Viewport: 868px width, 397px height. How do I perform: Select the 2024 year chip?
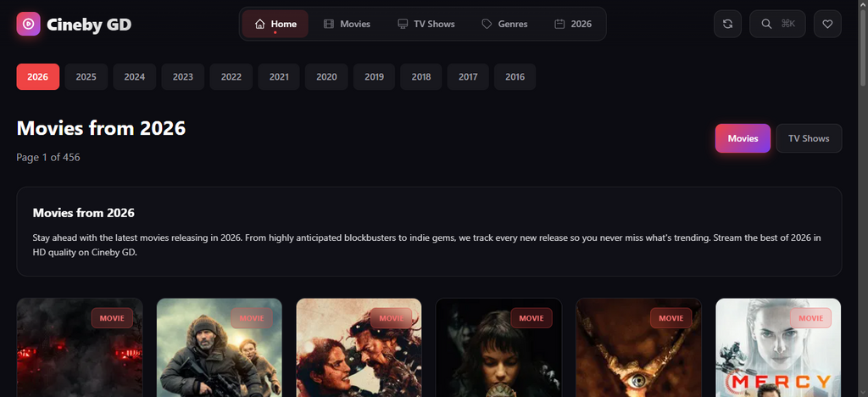coord(135,77)
